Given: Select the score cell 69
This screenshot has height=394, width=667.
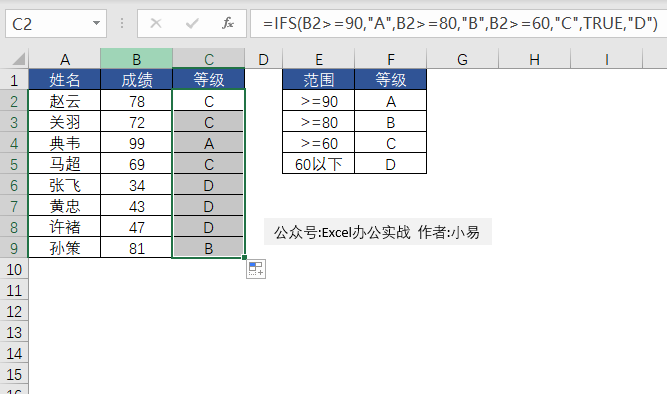Looking at the screenshot, I should pos(137,164).
